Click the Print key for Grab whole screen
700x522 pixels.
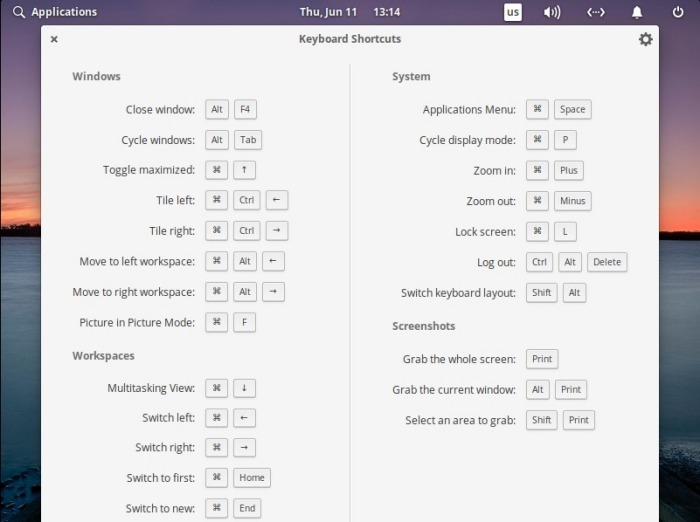541,359
